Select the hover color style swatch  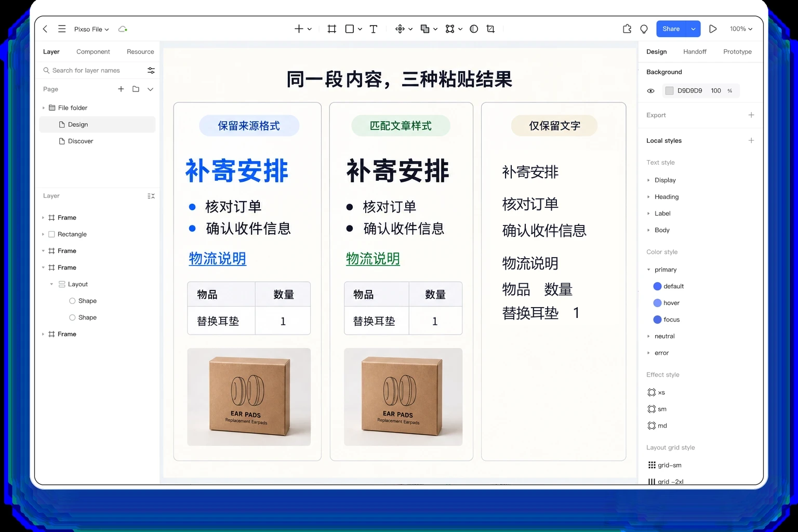[x=657, y=303]
